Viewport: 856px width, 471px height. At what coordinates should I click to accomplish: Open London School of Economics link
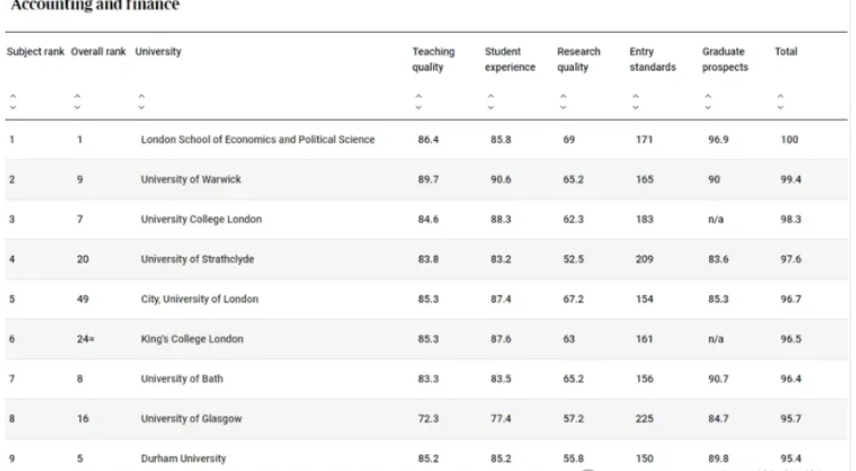coord(257,140)
